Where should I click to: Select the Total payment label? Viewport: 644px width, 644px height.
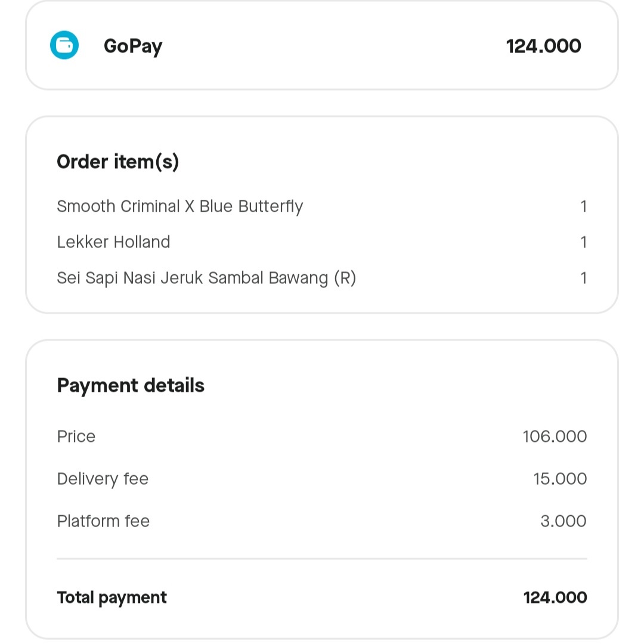(112, 598)
